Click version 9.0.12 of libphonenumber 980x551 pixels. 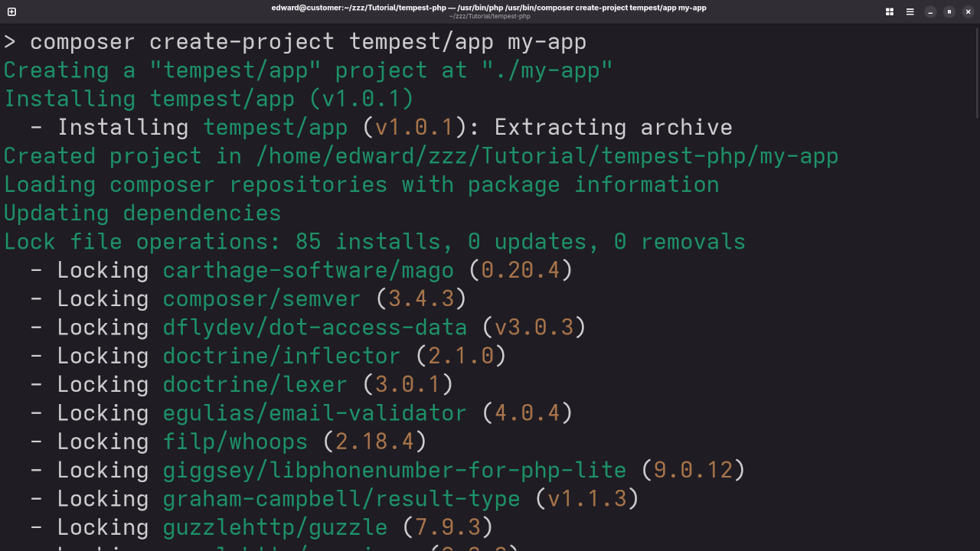(694, 470)
